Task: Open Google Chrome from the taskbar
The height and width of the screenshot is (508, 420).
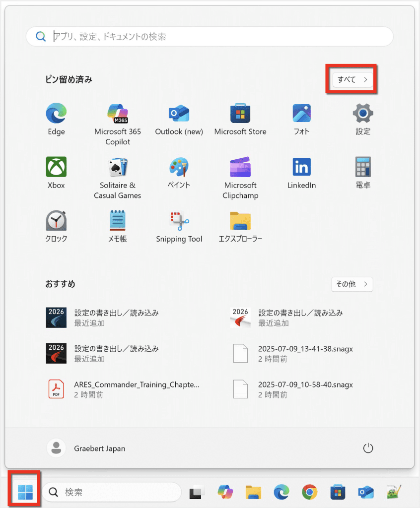Action: (310, 492)
